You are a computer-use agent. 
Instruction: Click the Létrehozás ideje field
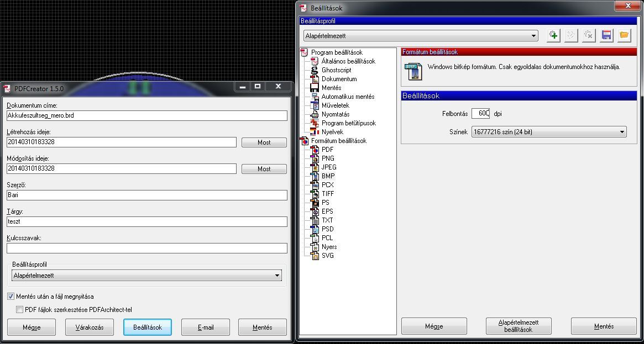point(122,142)
